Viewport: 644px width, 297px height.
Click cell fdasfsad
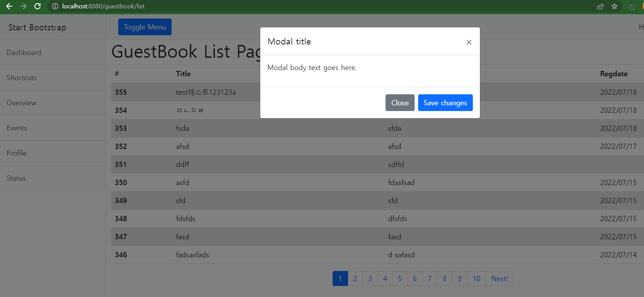point(401,182)
